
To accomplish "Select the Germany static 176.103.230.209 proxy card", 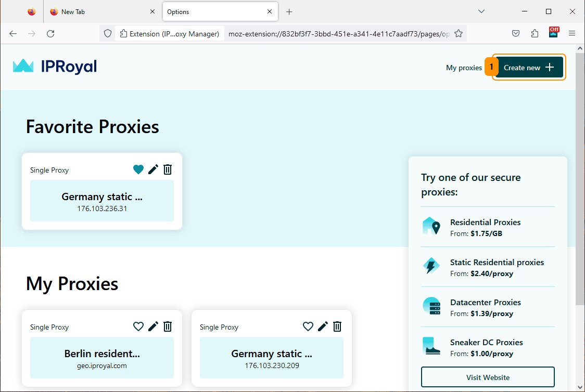I will point(272,358).
